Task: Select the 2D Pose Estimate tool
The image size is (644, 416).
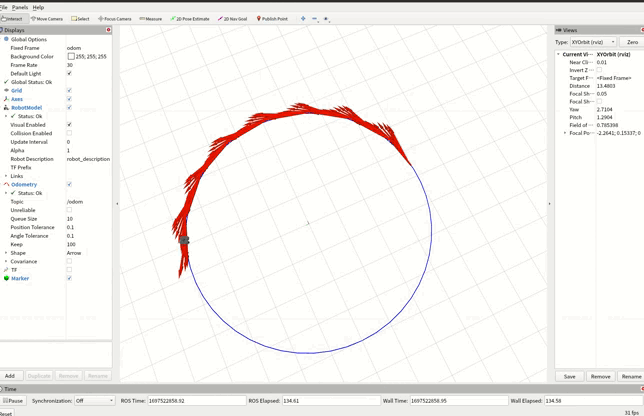Action: (190, 18)
